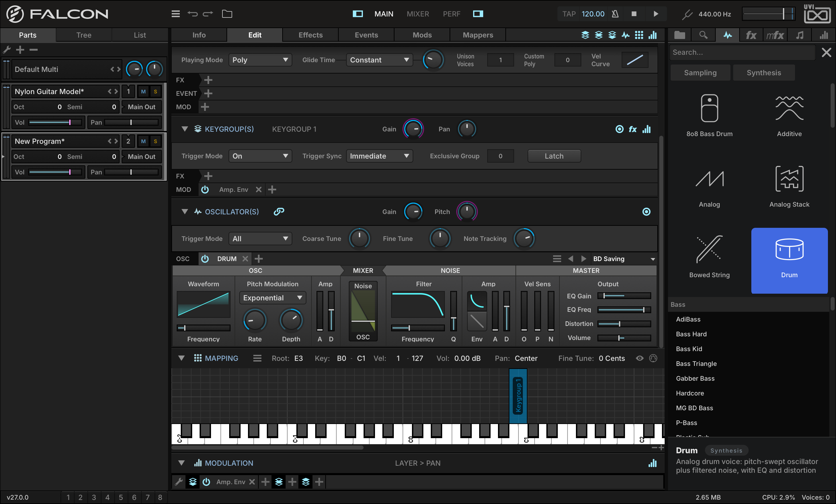
Task: Click the undo arrow icon
Action: pyautogui.click(x=193, y=14)
